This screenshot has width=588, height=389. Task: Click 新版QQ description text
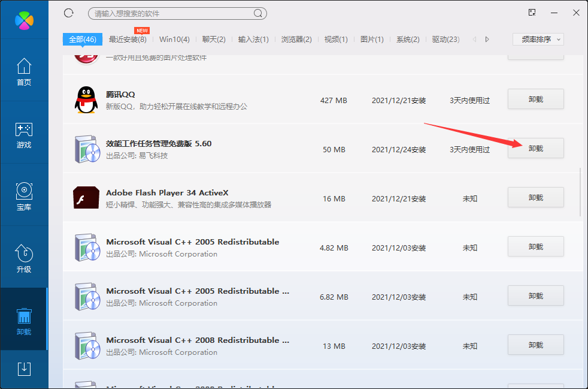click(x=177, y=106)
